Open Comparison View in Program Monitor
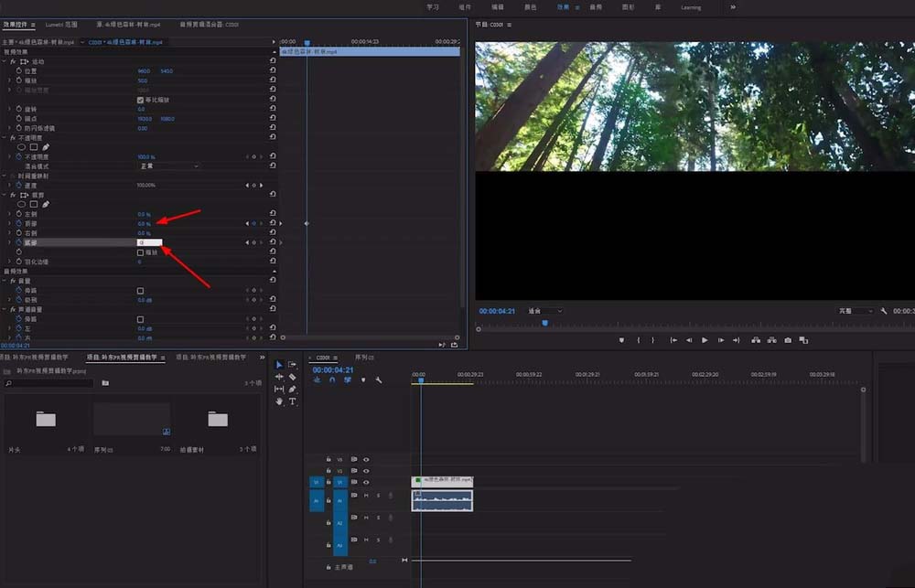Image resolution: width=915 pixels, height=588 pixels. pyautogui.click(x=803, y=340)
